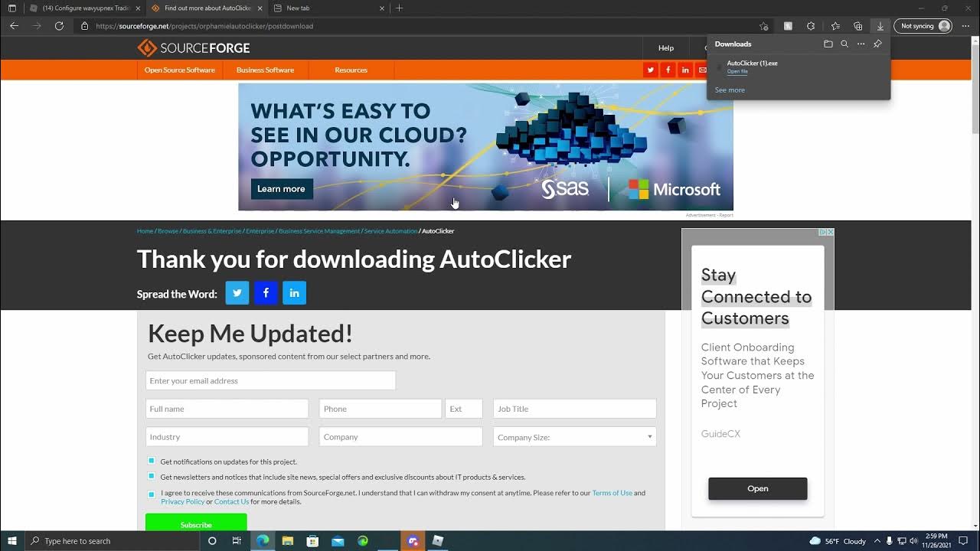Toggle agree to receive communications checkbox

(152, 494)
